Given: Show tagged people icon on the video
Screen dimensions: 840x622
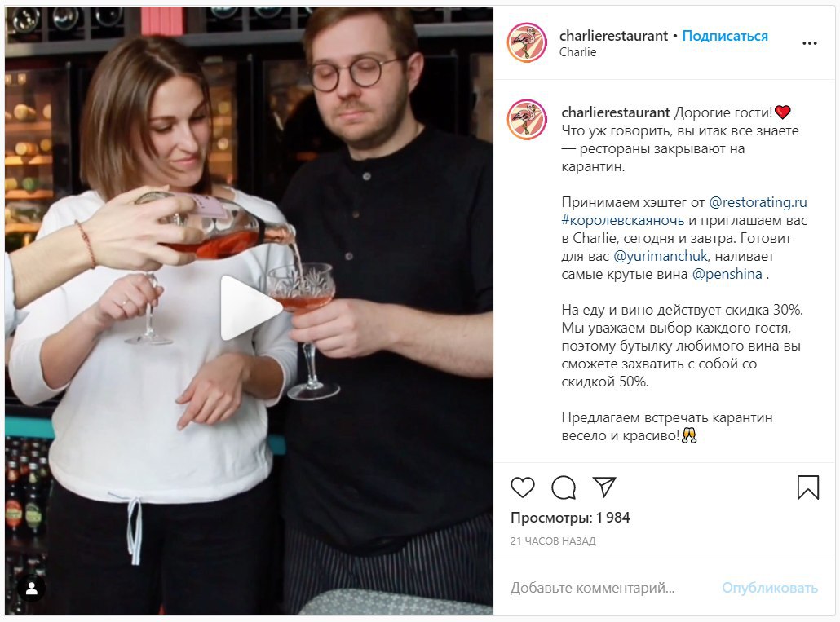Looking at the screenshot, I should pyautogui.click(x=32, y=589).
